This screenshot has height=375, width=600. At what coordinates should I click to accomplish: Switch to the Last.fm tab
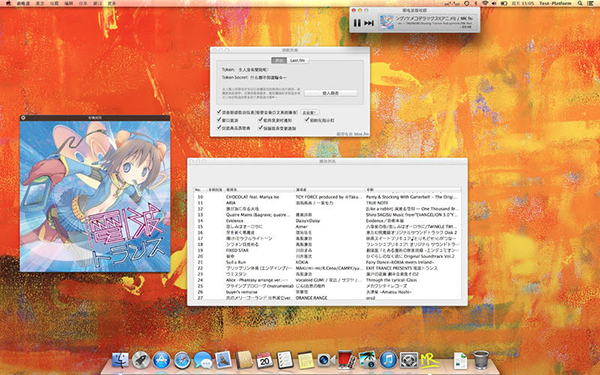[x=297, y=60]
